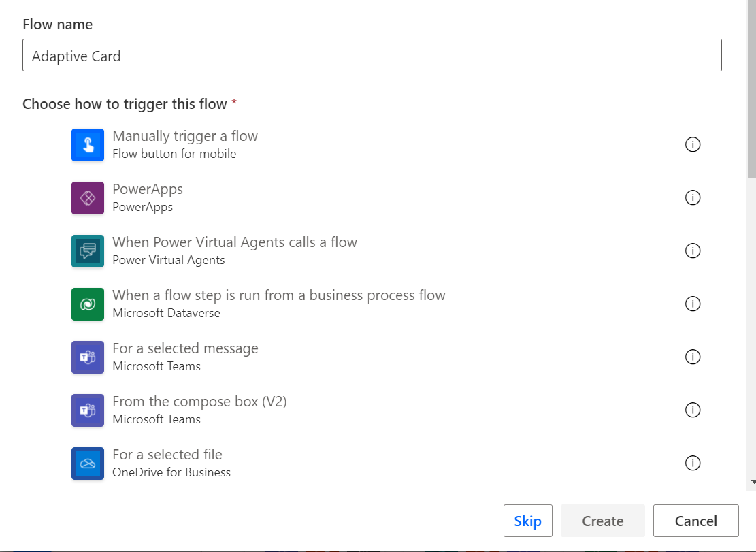Select the Manually trigger a flow icon
756x552 pixels.
click(x=88, y=145)
